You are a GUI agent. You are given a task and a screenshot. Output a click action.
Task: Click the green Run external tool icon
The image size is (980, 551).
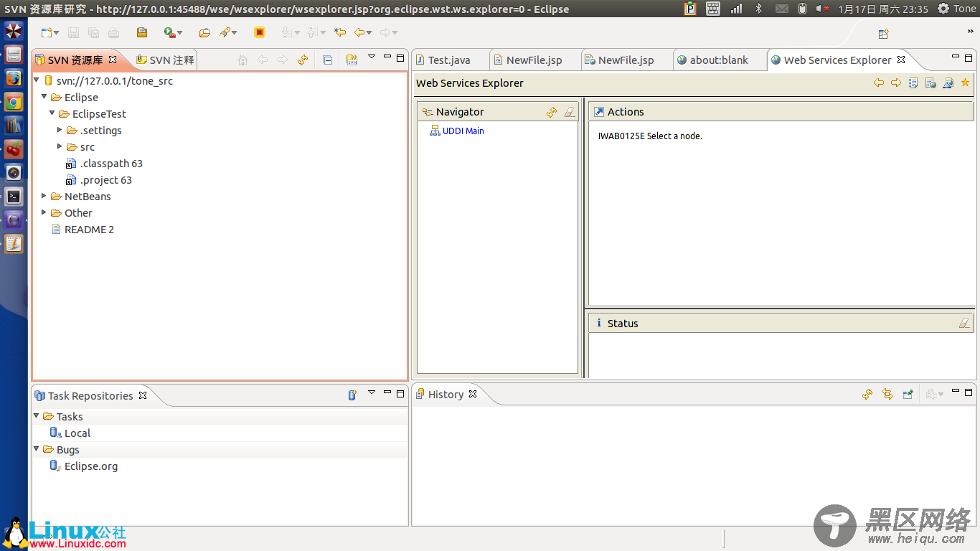point(169,32)
